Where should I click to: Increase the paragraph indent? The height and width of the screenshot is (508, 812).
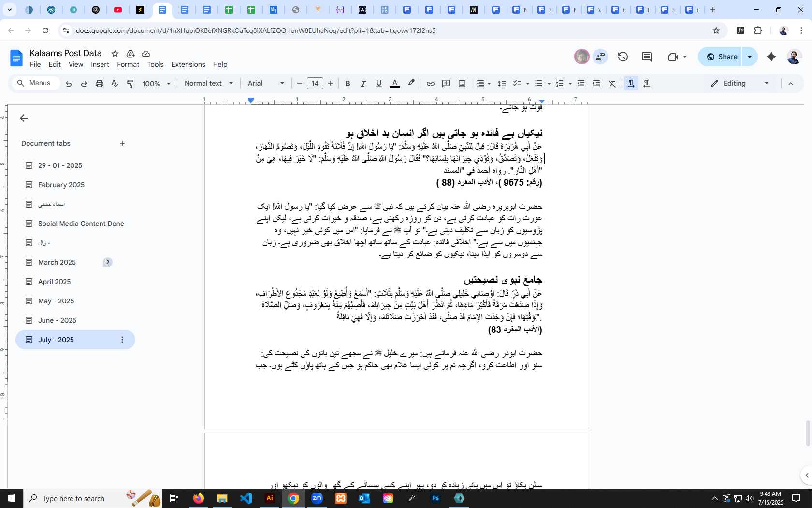point(596,84)
